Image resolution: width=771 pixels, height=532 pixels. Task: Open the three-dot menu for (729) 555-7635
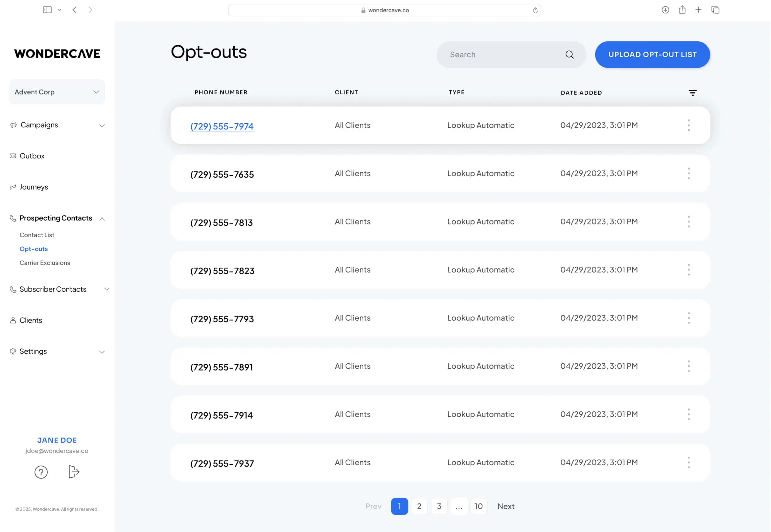[688, 174]
